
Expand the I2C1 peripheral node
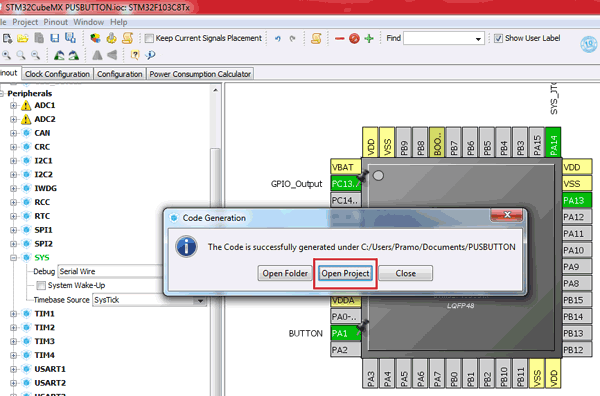[x=13, y=161]
